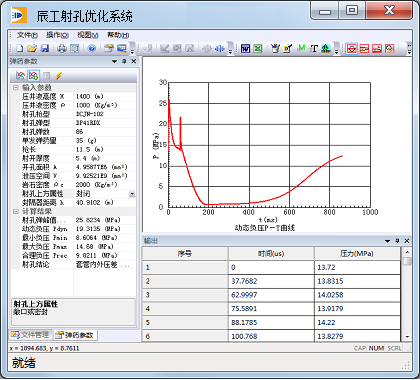Image resolution: width=420 pixels, height=380 pixels.
Task: Collapse the 输入参数 section
Action: click(16, 88)
